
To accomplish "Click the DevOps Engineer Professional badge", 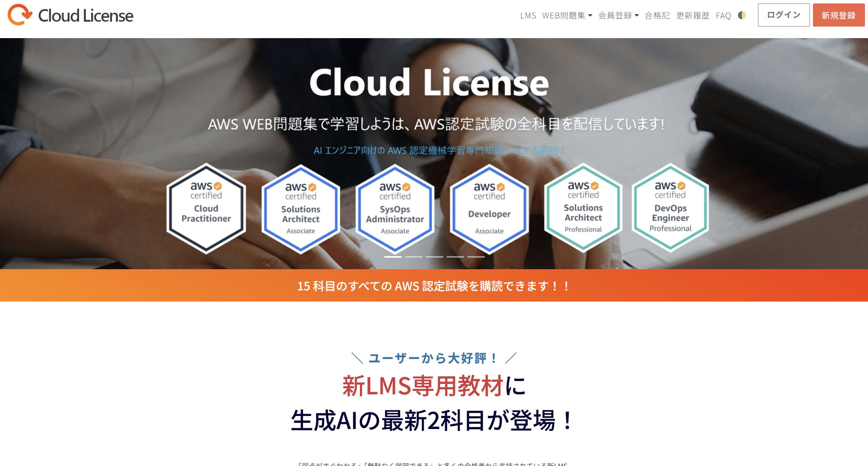I will pos(670,208).
